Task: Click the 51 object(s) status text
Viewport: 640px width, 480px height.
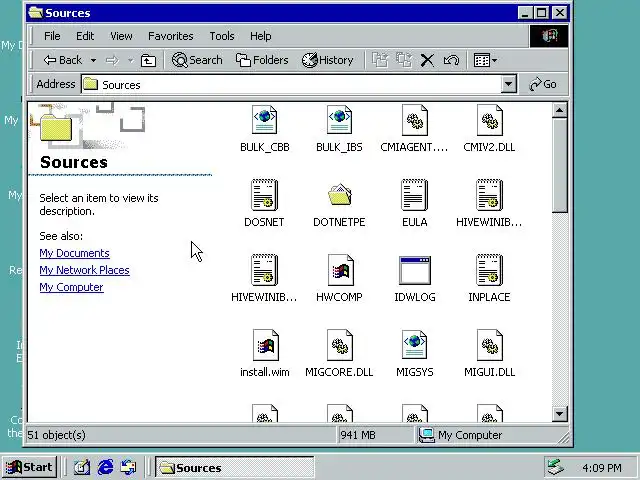Action: pyautogui.click(x=56, y=435)
